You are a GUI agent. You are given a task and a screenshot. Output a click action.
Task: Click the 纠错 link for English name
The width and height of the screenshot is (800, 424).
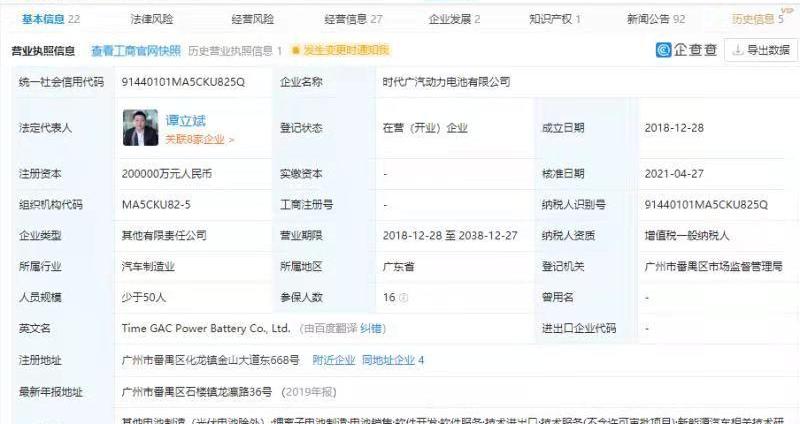tap(371, 329)
